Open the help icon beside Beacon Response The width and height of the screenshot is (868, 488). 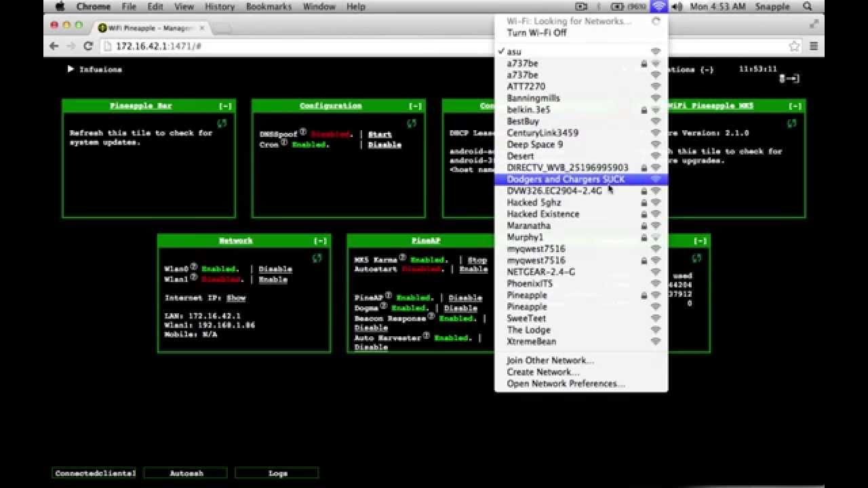(431, 317)
